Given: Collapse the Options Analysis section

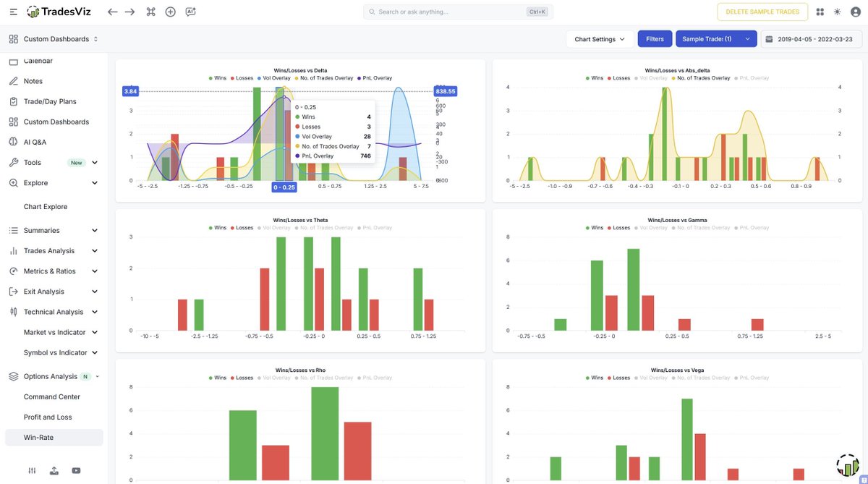Looking at the screenshot, I should (98, 376).
